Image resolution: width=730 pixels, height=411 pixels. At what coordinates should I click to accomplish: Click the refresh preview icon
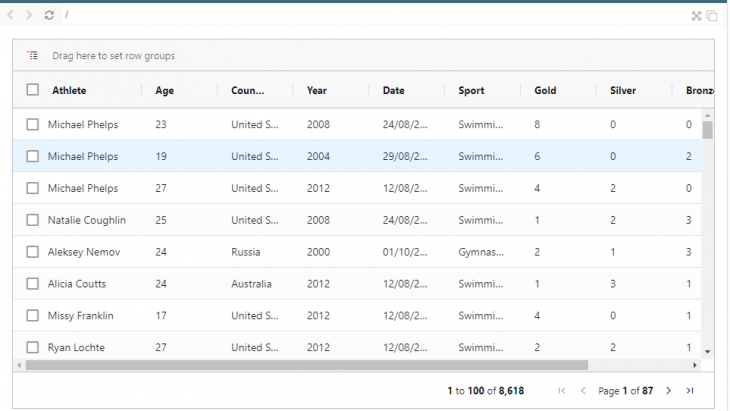tap(49, 15)
